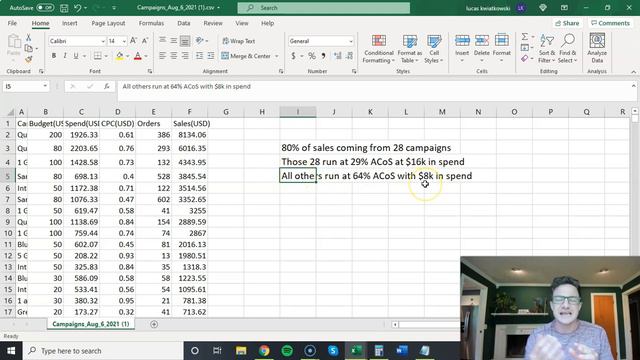
Task: Click the Save icon in title bar
Action: [x=64, y=8]
